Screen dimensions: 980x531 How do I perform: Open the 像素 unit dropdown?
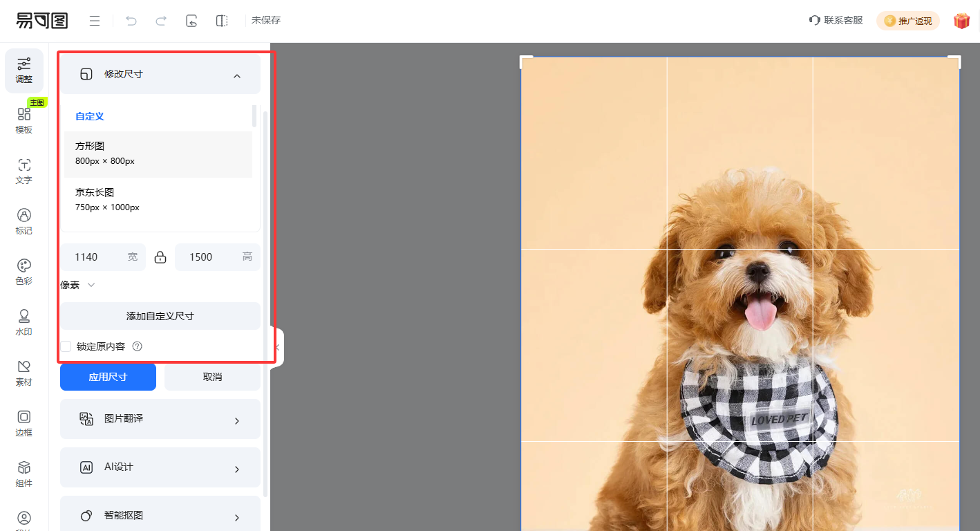[x=77, y=285]
